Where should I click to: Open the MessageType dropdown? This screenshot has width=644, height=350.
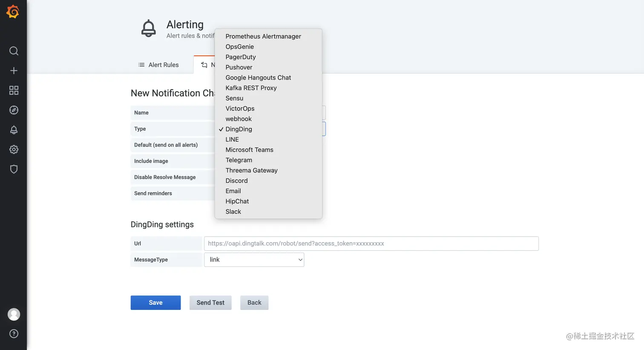[x=254, y=260]
